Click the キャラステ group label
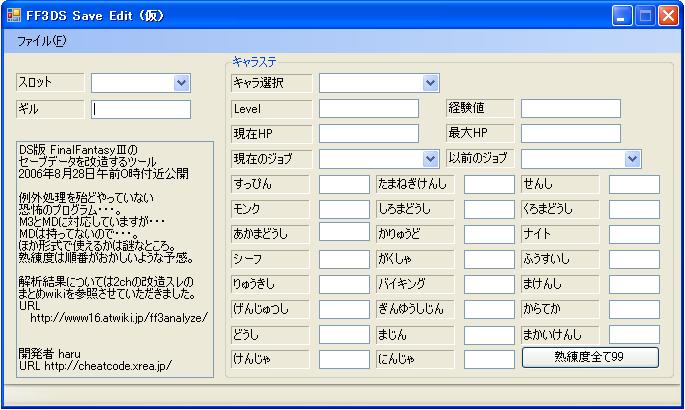This screenshot has width=685, height=410. pyautogui.click(x=254, y=62)
